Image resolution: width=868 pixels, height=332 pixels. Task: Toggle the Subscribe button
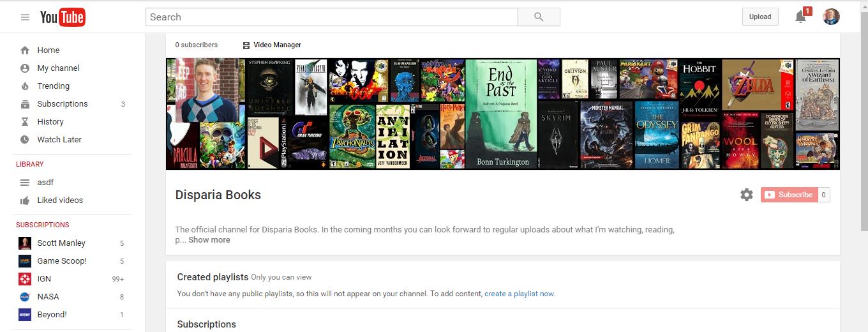[789, 195]
